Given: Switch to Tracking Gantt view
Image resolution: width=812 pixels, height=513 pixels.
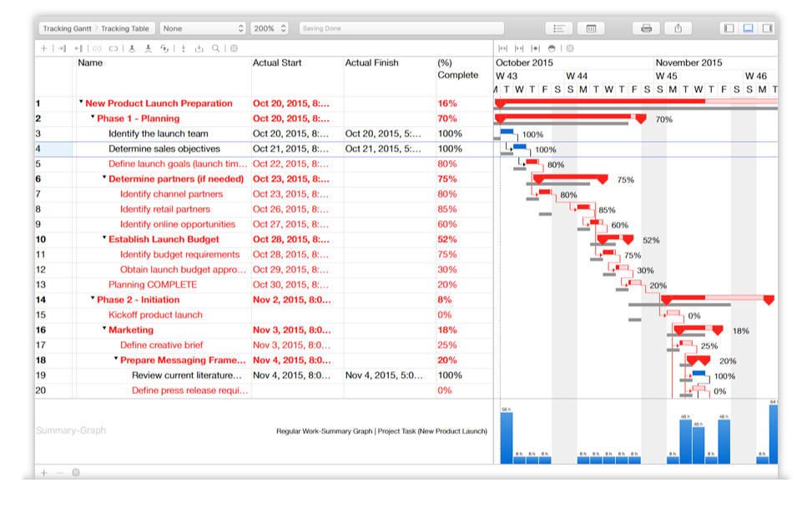Looking at the screenshot, I should point(67,28).
